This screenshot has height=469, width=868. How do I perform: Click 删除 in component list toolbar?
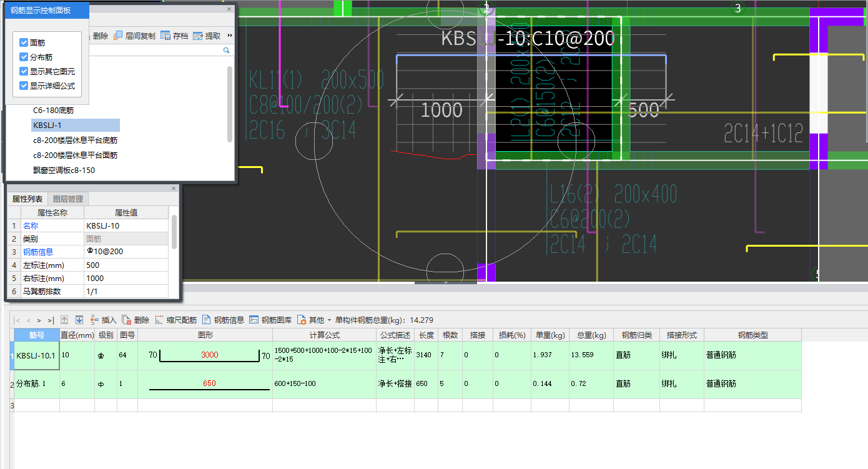pyautogui.click(x=100, y=36)
